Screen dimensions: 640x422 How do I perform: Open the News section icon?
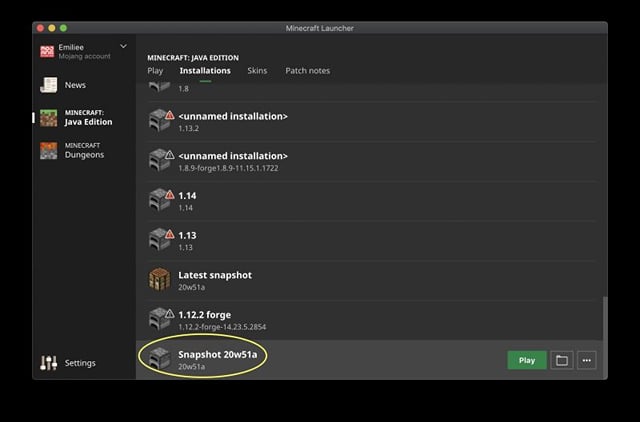[x=49, y=85]
